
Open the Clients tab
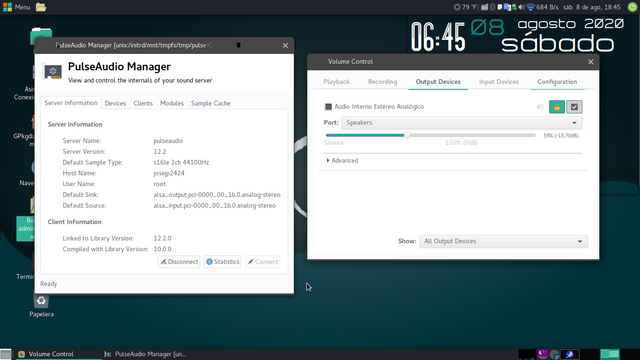coord(143,103)
